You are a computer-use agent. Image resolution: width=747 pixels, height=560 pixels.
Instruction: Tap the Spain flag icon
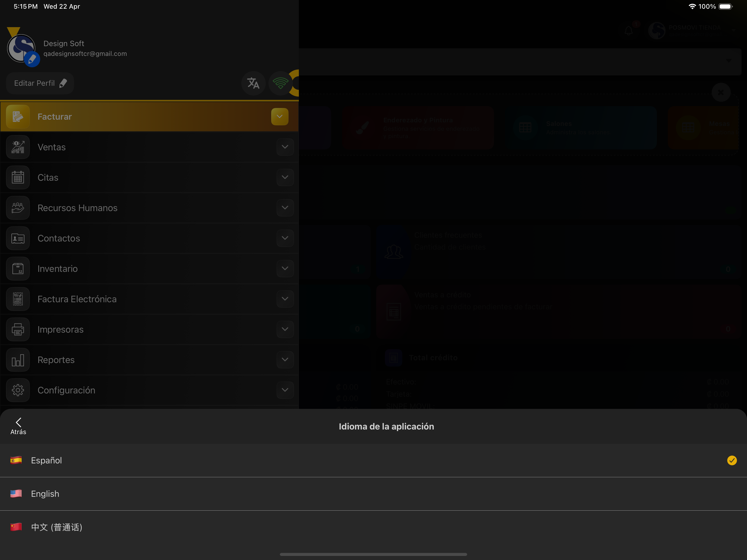pyautogui.click(x=16, y=460)
